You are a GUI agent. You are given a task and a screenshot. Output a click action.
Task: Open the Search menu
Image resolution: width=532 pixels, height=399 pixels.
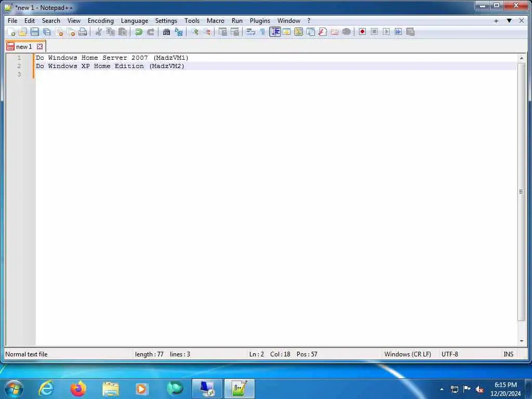[x=51, y=21]
